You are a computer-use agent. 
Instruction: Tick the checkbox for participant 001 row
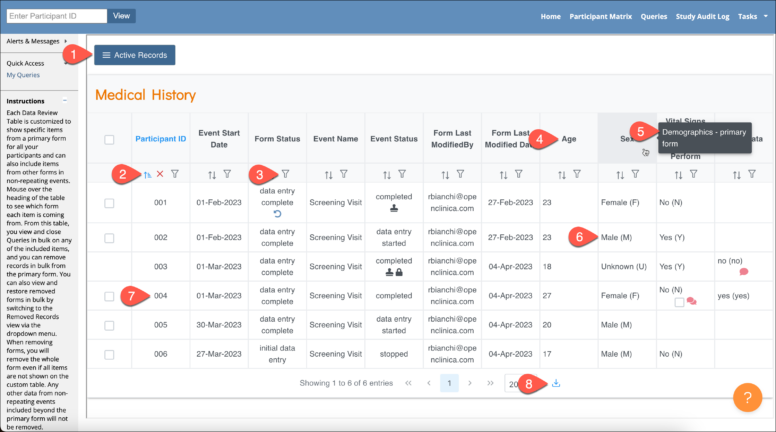tap(109, 203)
